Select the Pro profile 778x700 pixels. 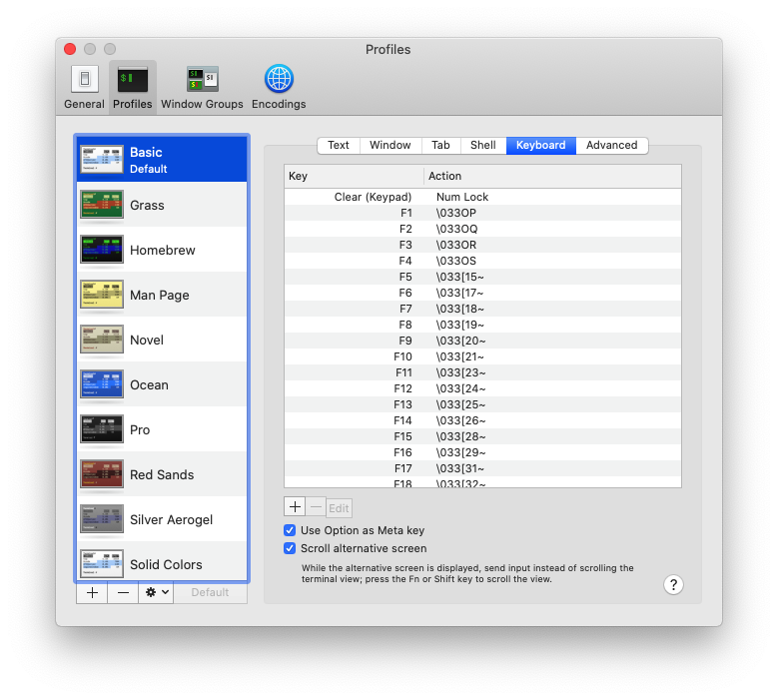[x=162, y=429]
